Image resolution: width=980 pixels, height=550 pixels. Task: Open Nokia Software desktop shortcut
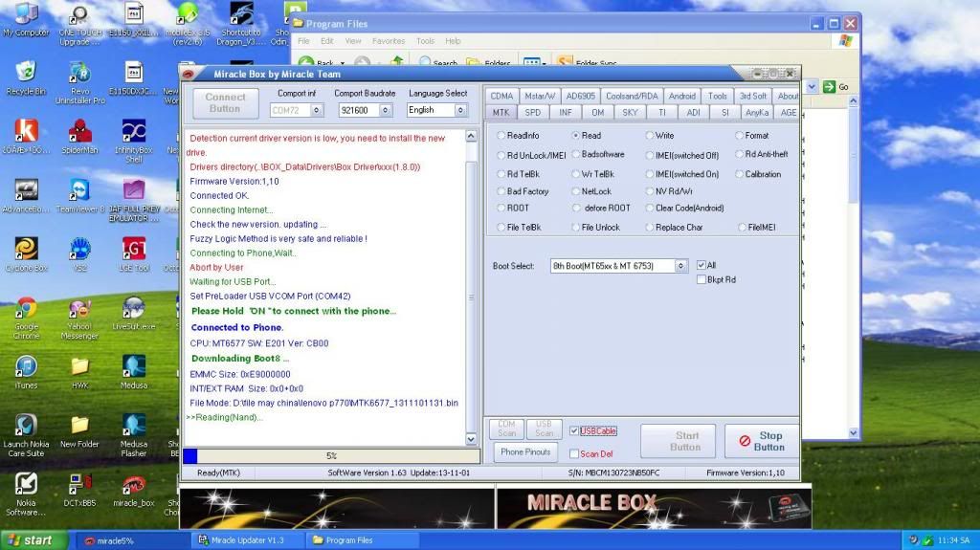(26, 494)
